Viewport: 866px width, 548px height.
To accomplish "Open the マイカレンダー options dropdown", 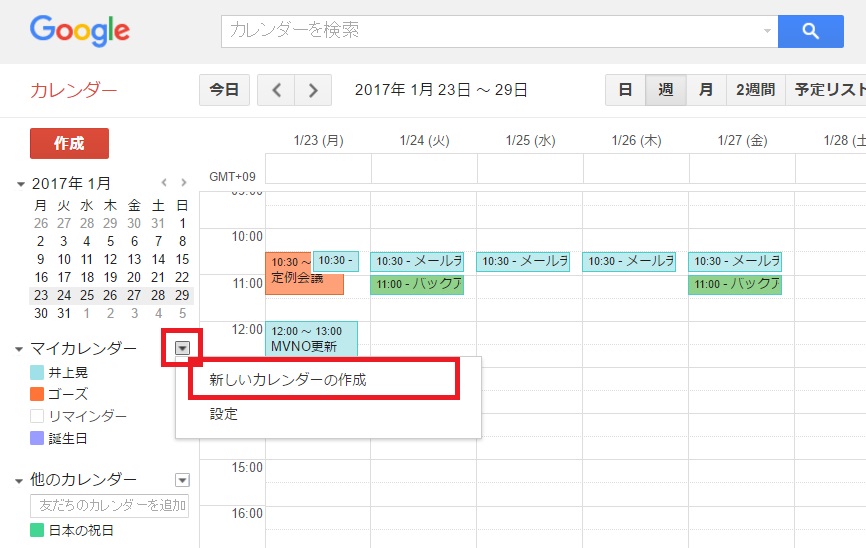I will point(182,347).
